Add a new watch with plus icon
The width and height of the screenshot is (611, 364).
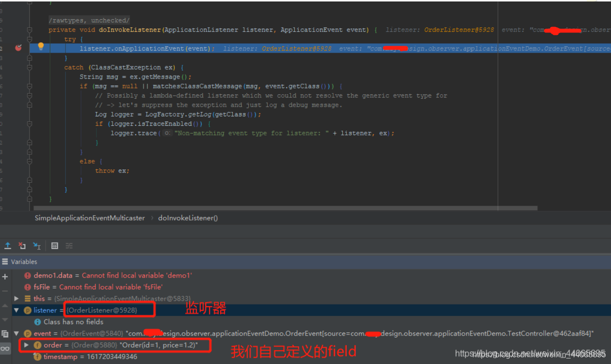5,277
